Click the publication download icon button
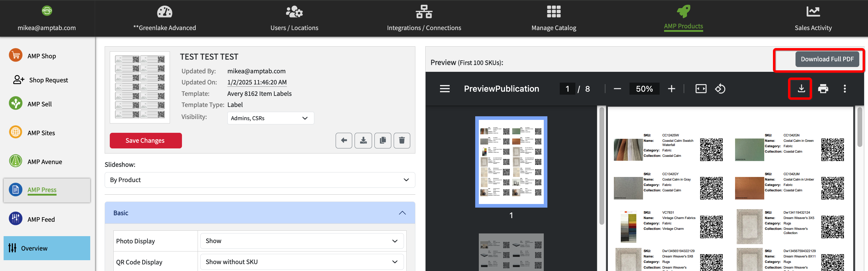The width and height of the screenshot is (868, 271). click(363, 140)
